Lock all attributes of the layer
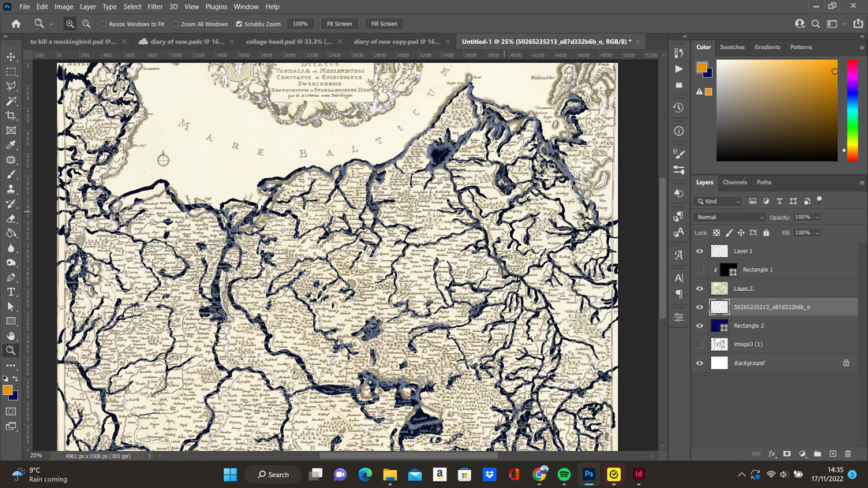 pos(766,233)
